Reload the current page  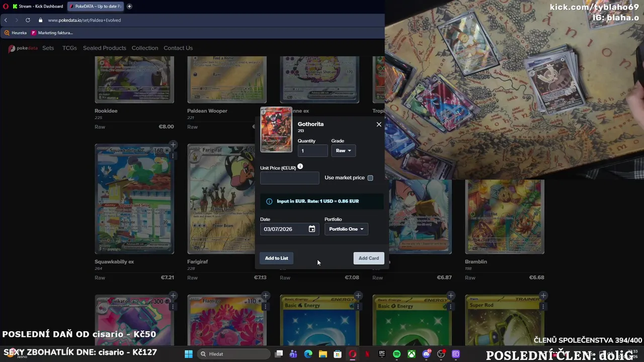tap(28, 20)
